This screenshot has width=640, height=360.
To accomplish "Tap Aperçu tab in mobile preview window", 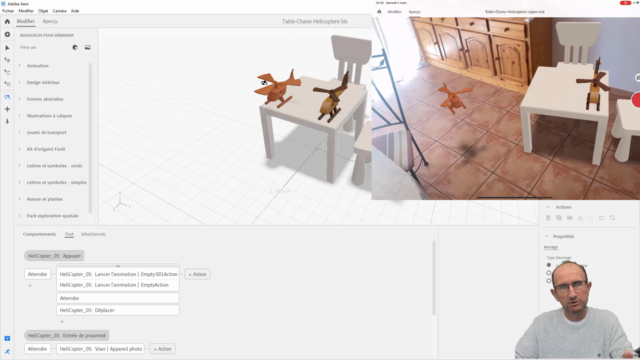I will click(414, 12).
